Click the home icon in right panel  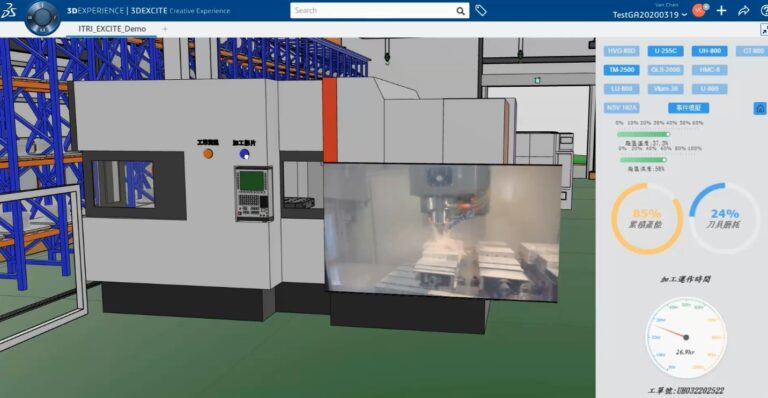pos(760,108)
